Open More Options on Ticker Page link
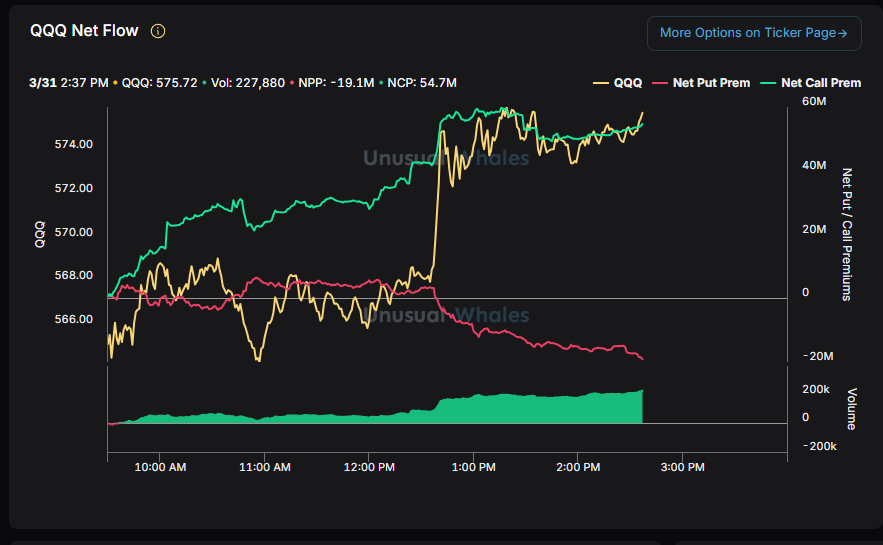This screenshot has width=883, height=545. point(754,33)
